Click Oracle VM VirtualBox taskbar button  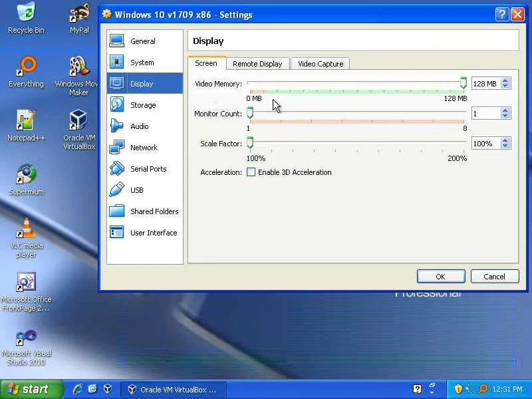(x=174, y=390)
